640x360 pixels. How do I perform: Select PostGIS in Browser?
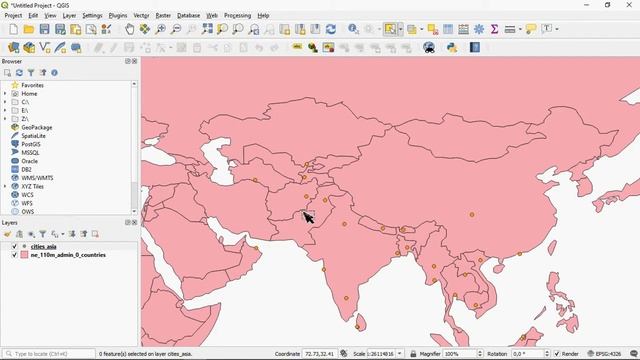[31, 144]
